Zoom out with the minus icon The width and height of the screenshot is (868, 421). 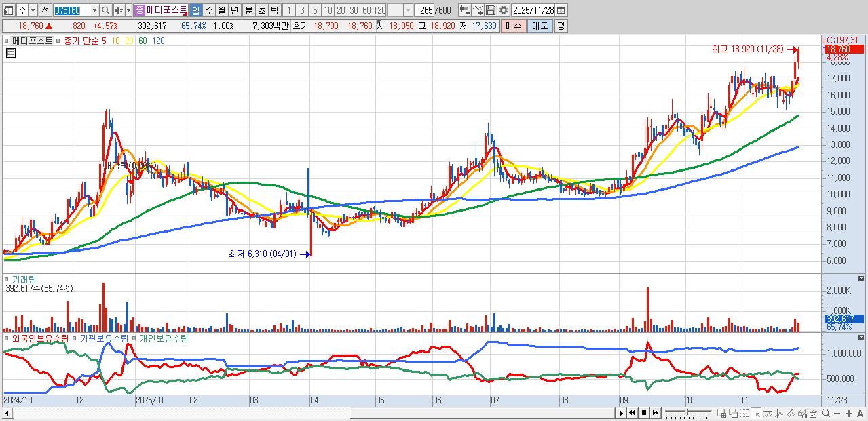pos(837,414)
